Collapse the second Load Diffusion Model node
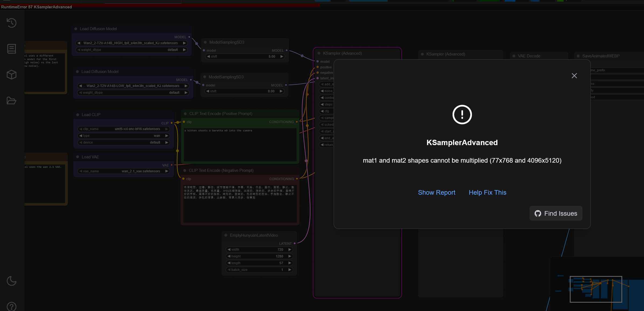 77,72
